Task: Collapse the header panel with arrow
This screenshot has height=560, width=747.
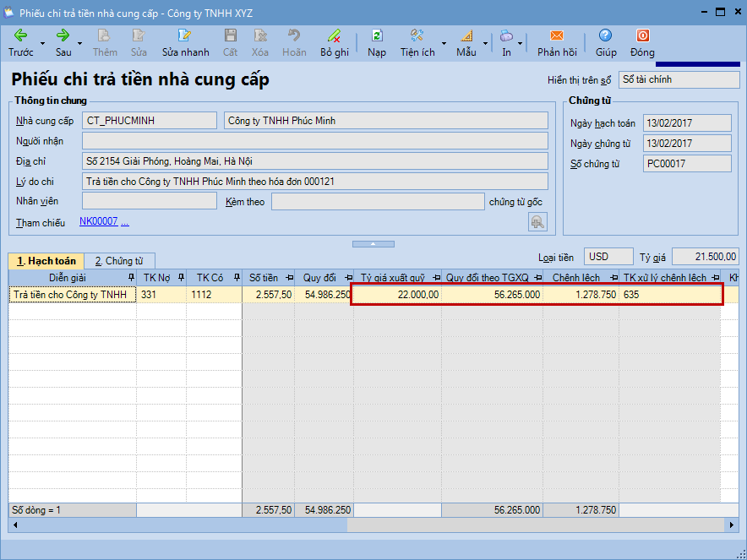Action: click(x=373, y=244)
